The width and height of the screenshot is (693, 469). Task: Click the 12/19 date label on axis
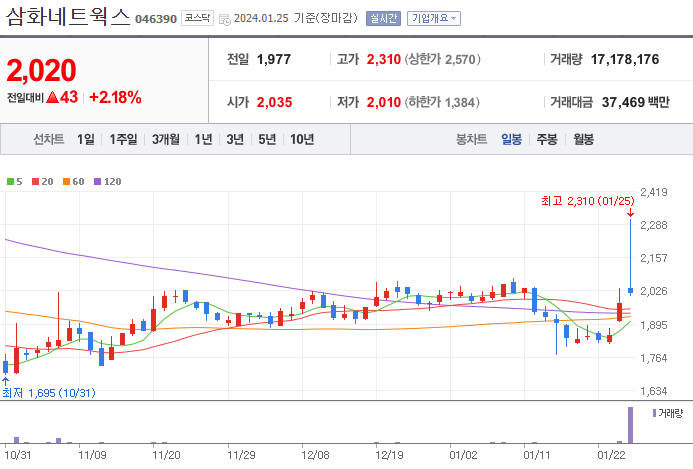coord(389,455)
